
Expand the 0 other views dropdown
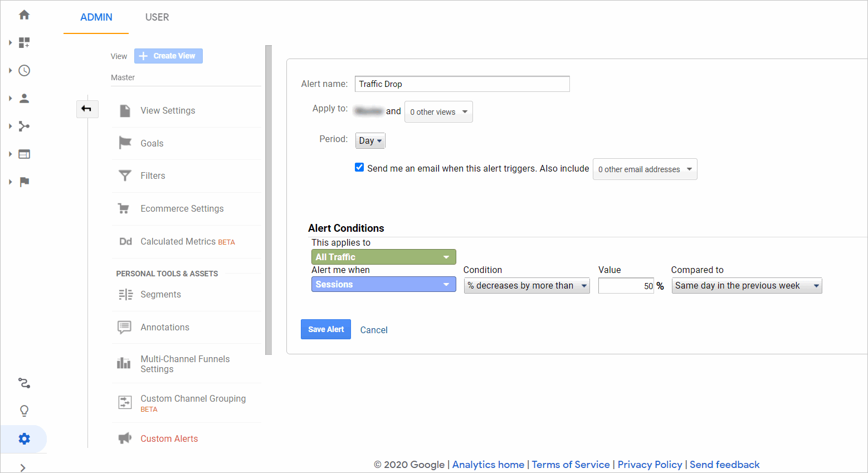438,111
